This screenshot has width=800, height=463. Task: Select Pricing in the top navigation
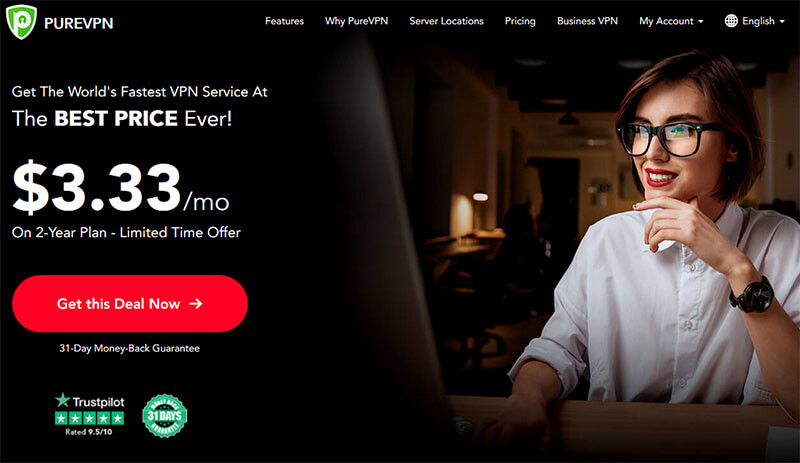520,21
